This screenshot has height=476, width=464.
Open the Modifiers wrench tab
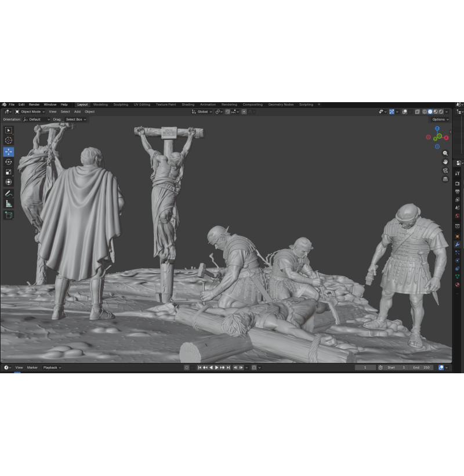tap(457, 244)
